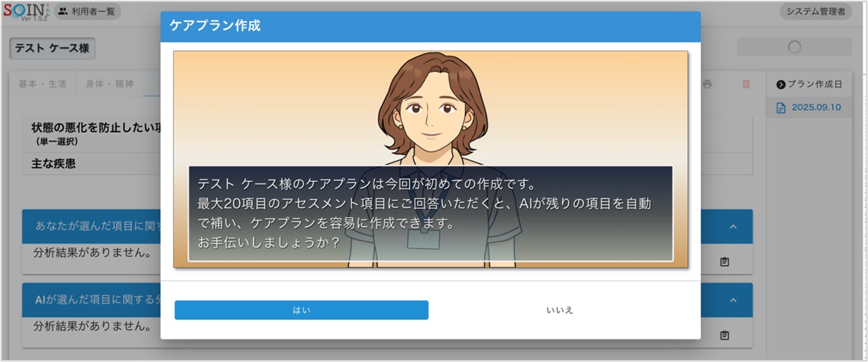Viewport: 868px width, 362px height.
Task: Click the お手伝いしましょうか？ message text
Action: (x=269, y=242)
